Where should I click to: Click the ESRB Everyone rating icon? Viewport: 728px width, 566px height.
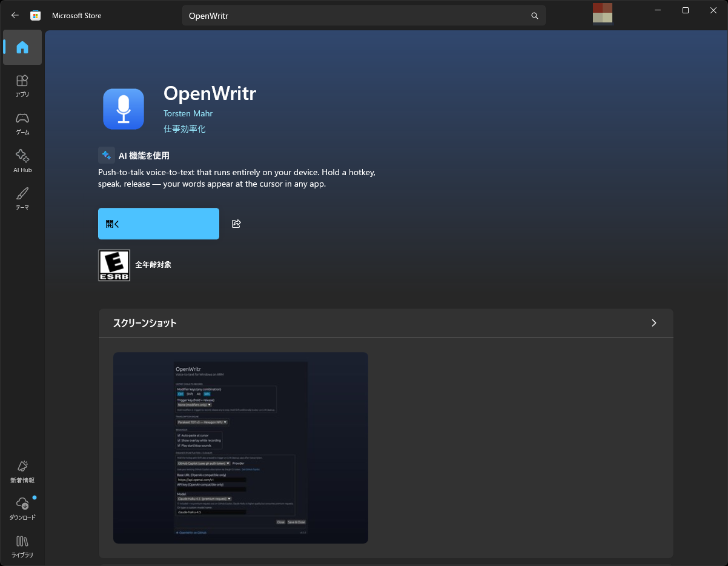click(114, 265)
